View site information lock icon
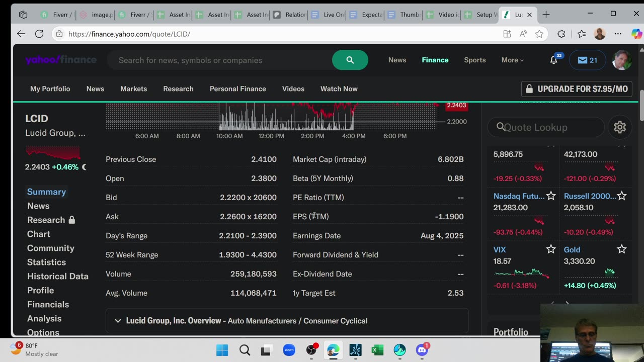 pos(59,34)
